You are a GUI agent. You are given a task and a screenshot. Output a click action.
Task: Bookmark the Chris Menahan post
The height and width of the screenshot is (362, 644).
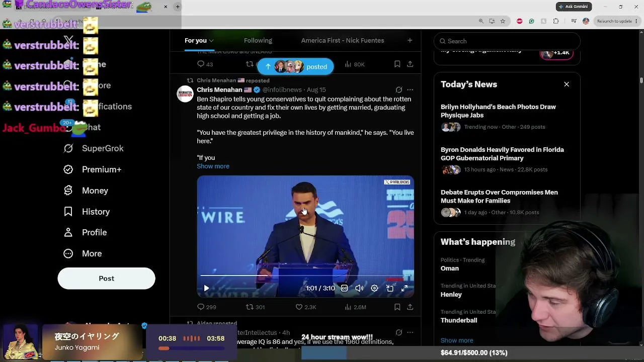pos(397,307)
